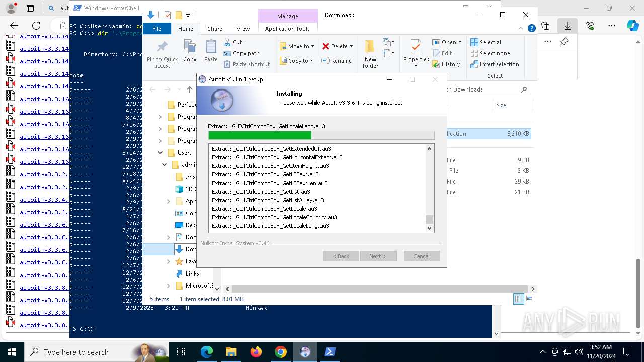644x362 pixels.
Task: Open Google Chrome from taskbar
Action: 281,352
